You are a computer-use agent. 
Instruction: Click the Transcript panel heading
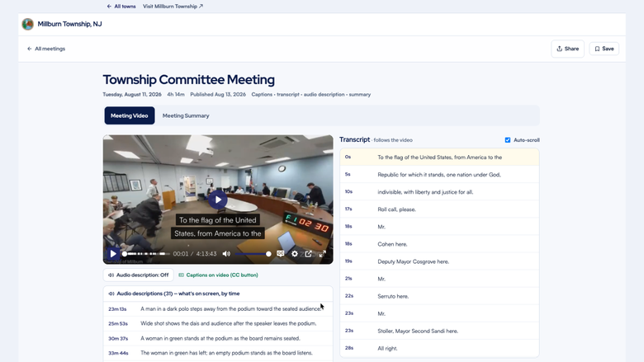pos(354,140)
